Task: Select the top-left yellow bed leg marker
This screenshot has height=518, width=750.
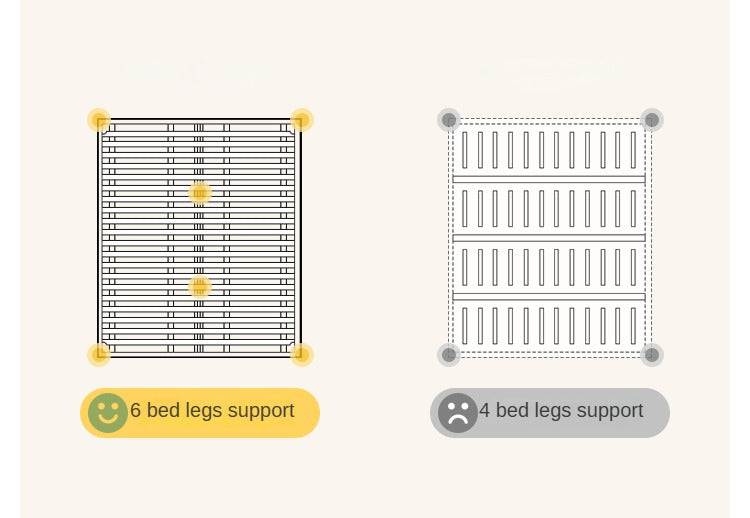Action: click(99, 120)
